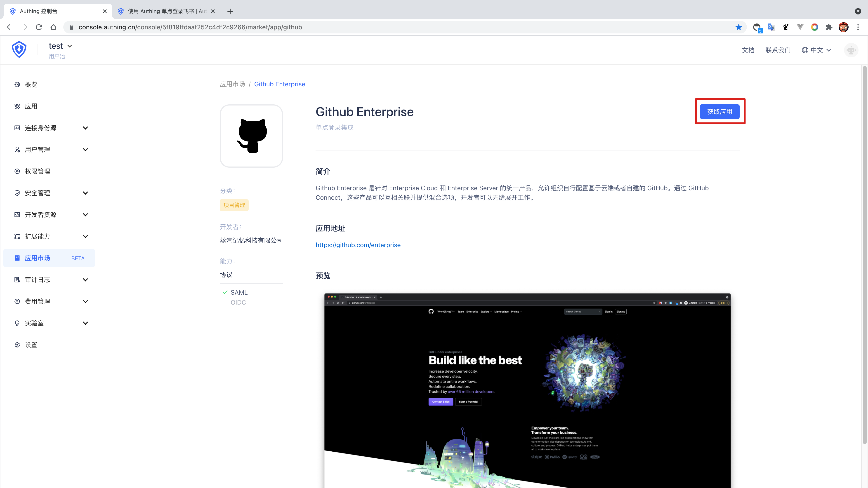Reload the page in the browser toolbar
Viewport: 868px width, 488px height.
tap(39, 27)
